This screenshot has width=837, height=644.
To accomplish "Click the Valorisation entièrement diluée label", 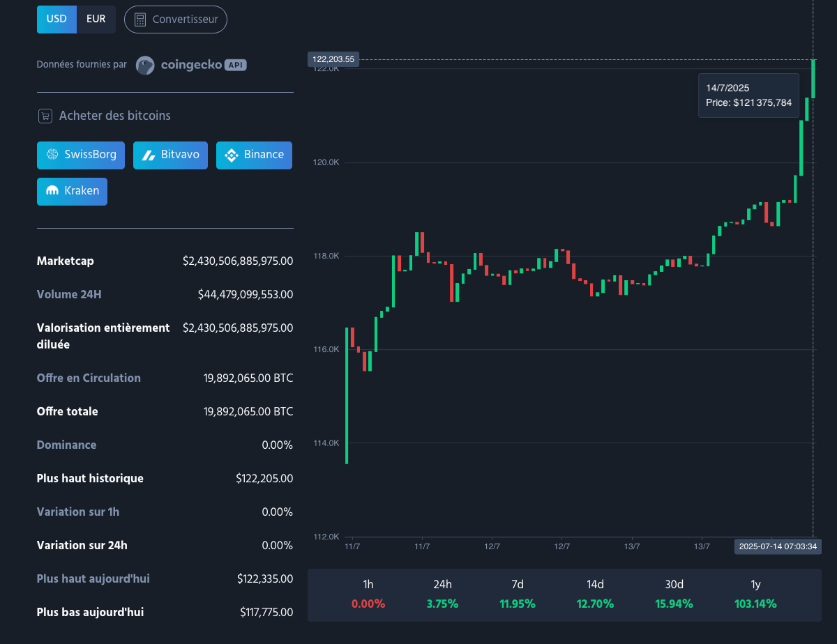I will (103, 336).
